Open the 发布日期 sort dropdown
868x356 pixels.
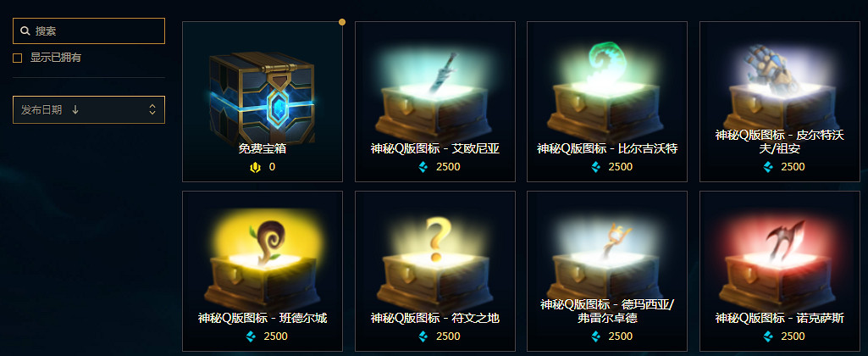pyautogui.click(x=89, y=110)
